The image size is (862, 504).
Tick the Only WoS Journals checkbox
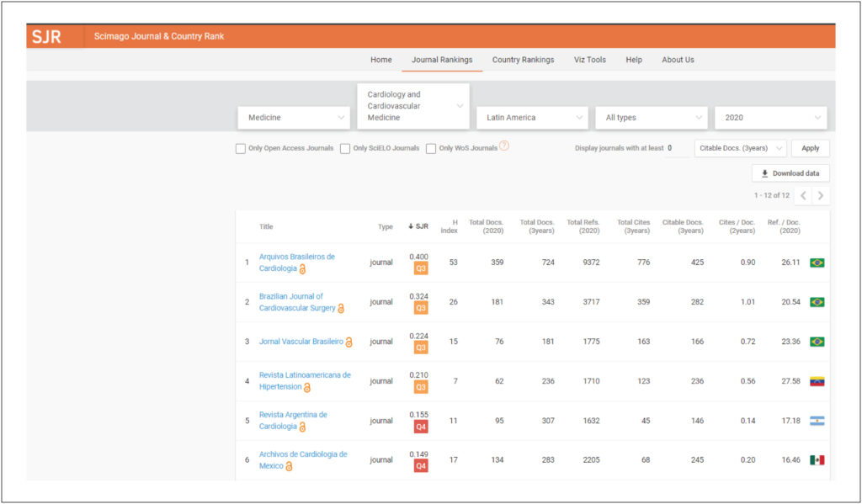click(431, 148)
